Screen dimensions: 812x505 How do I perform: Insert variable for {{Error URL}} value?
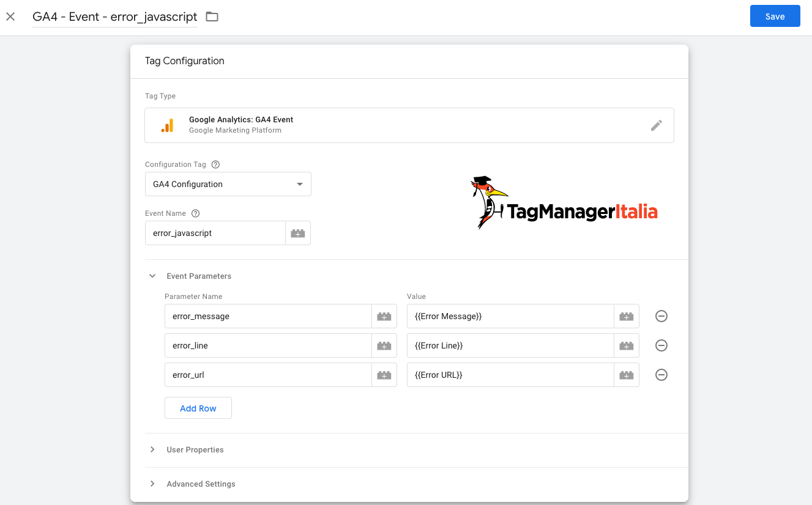[627, 375]
